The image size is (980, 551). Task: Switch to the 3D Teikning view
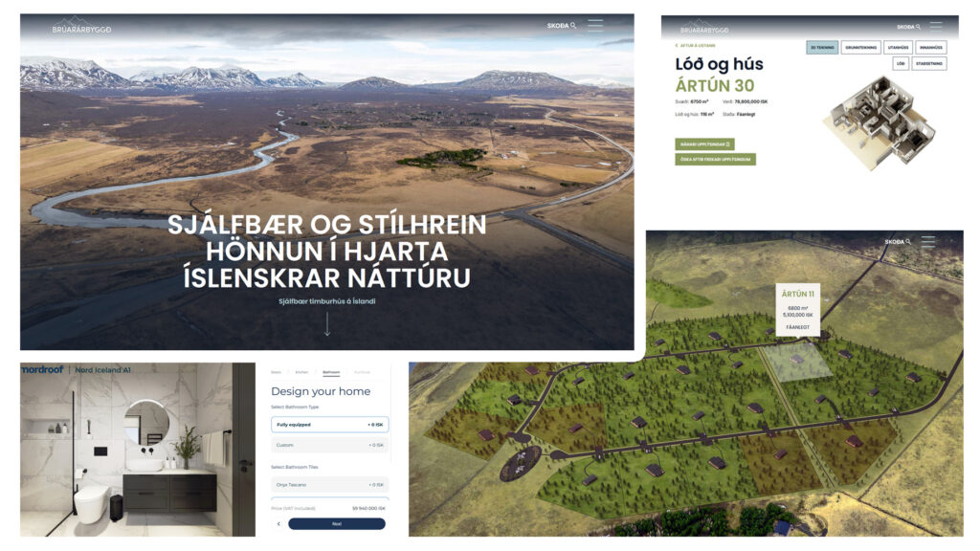point(821,47)
